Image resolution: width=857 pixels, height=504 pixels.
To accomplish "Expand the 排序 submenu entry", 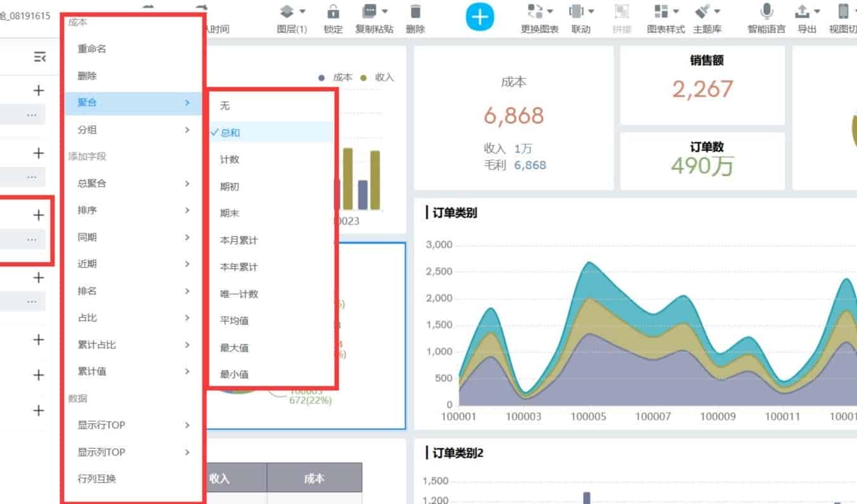I will 133,210.
